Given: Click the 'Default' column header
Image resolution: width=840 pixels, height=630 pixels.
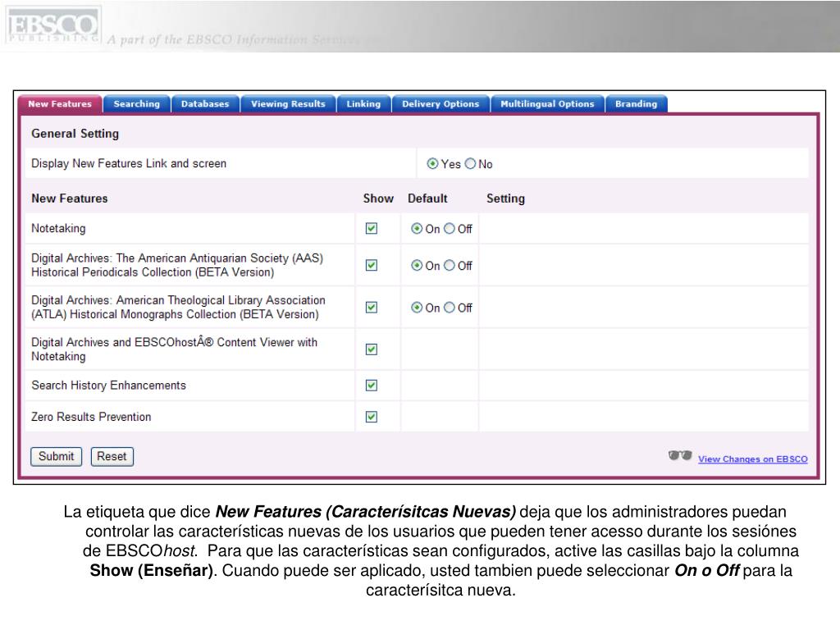Looking at the screenshot, I should tap(427, 199).
